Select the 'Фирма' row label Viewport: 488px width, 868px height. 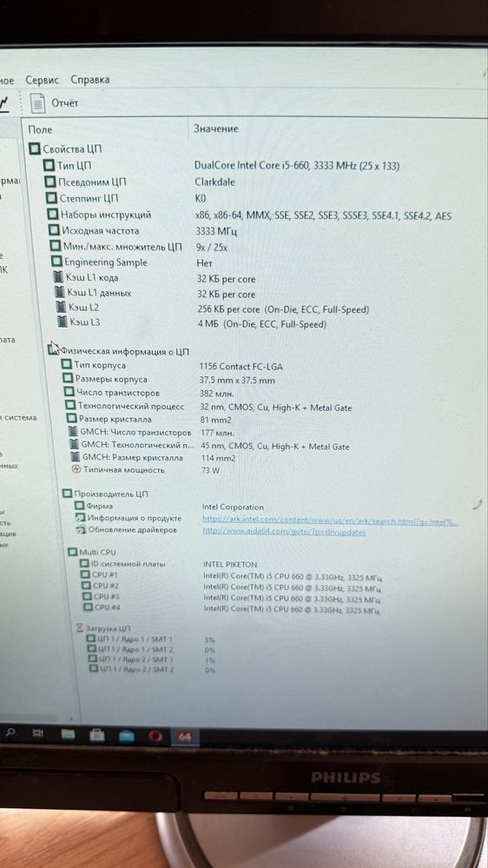tap(100, 506)
